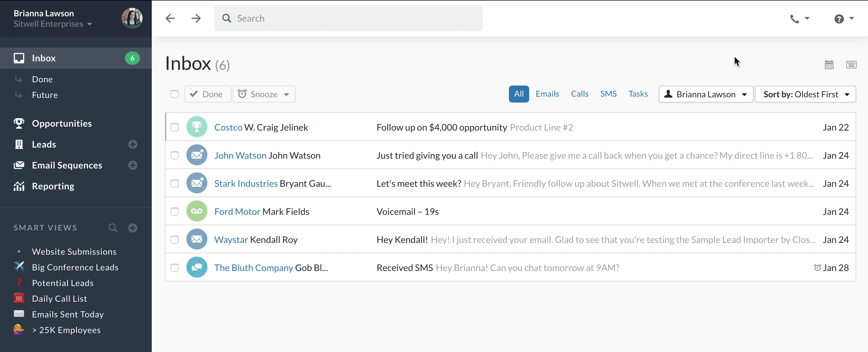The width and height of the screenshot is (868, 352).
Task: Open the Snooze dropdown
Action: (264, 94)
